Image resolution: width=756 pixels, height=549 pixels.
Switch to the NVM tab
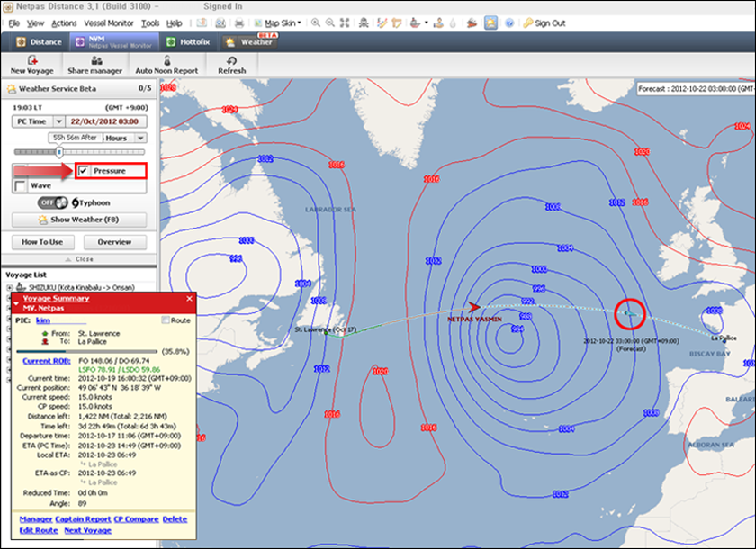coord(114,42)
